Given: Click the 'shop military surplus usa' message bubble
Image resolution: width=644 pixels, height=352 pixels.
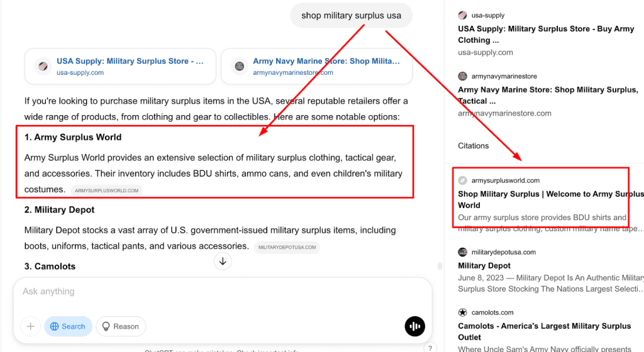Looking at the screenshot, I should point(351,16).
